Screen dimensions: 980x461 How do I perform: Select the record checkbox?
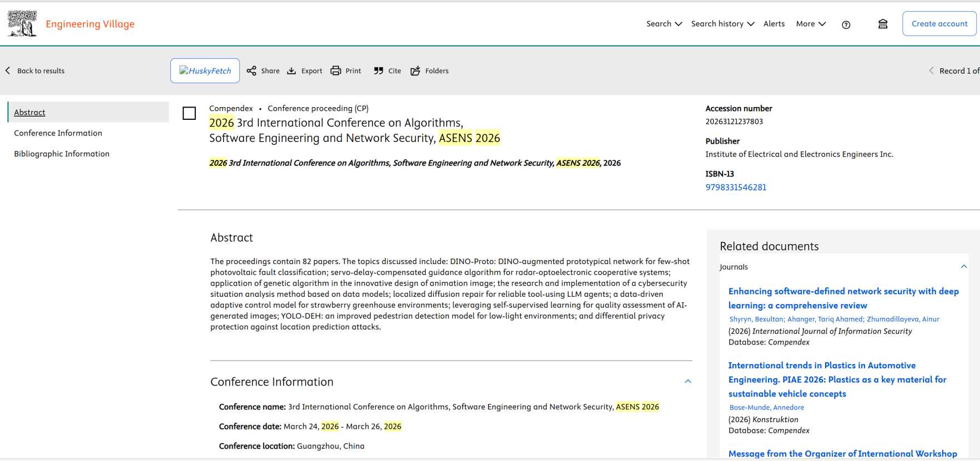click(x=189, y=113)
